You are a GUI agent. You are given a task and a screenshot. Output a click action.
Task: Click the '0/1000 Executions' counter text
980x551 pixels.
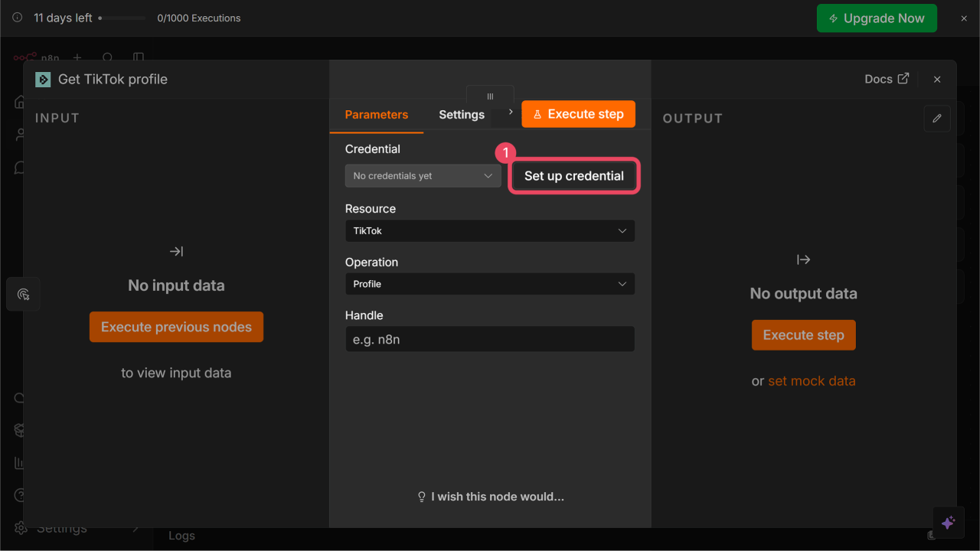pos(199,18)
